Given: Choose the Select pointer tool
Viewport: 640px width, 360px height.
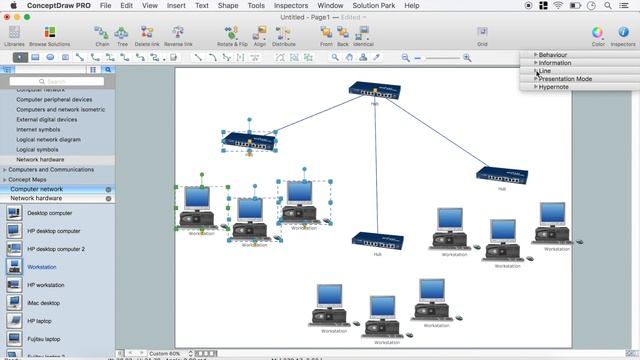Looking at the screenshot, I should pos(20,58).
